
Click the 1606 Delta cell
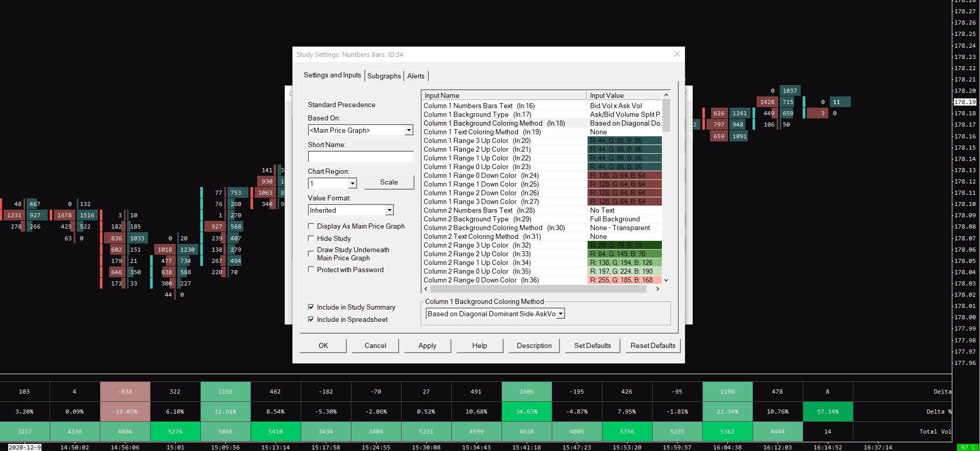[x=527, y=392]
